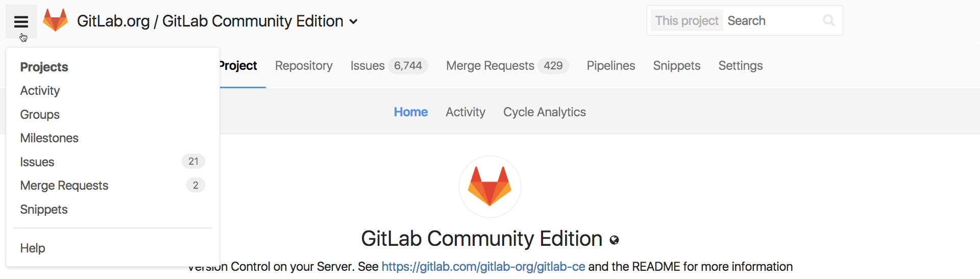Click the public globe visibility icon
This screenshot has width=980, height=279.
tap(614, 240)
